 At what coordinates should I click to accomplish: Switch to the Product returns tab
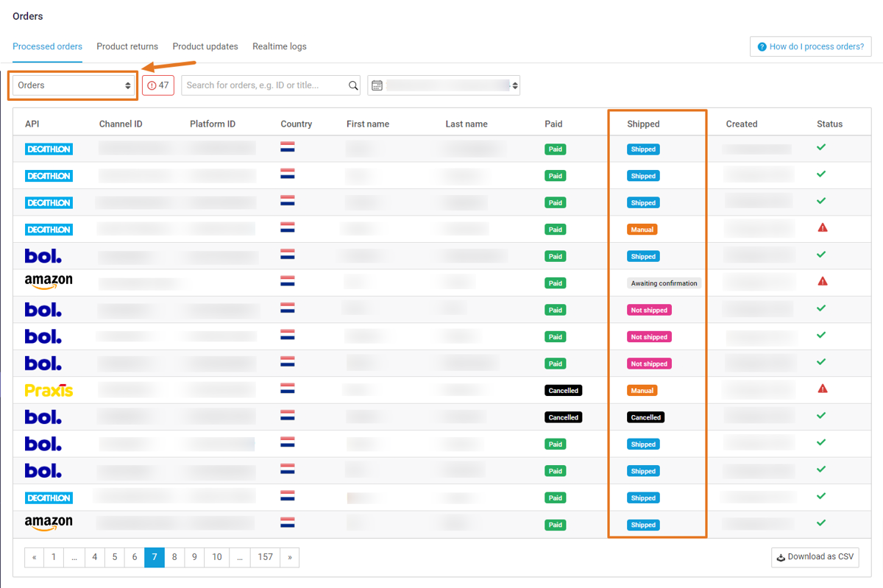pyautogui.click(x=127, y=46)
